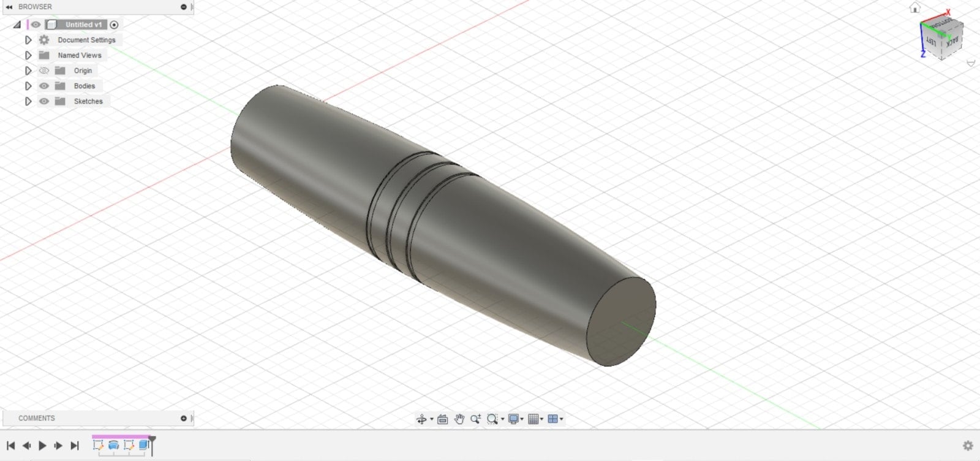Viewport: 980px width, 461px height.
Task: Expand the Bodies node
Action: [28, 86]
